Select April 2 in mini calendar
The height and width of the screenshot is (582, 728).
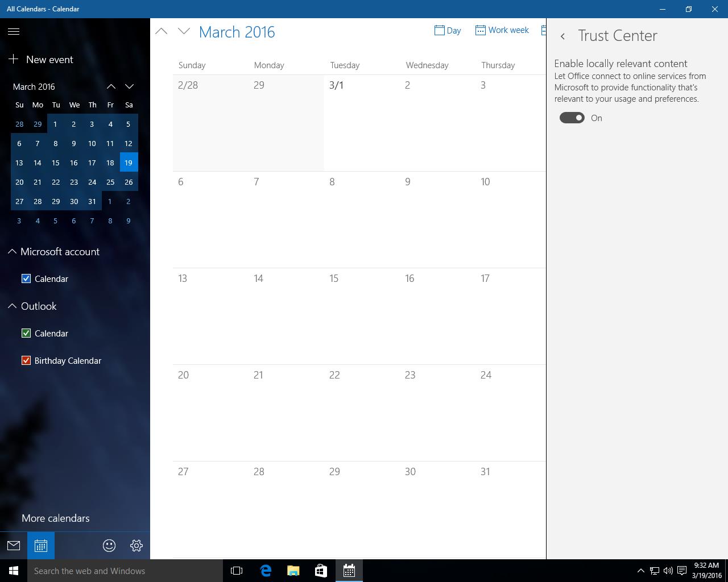129,201
